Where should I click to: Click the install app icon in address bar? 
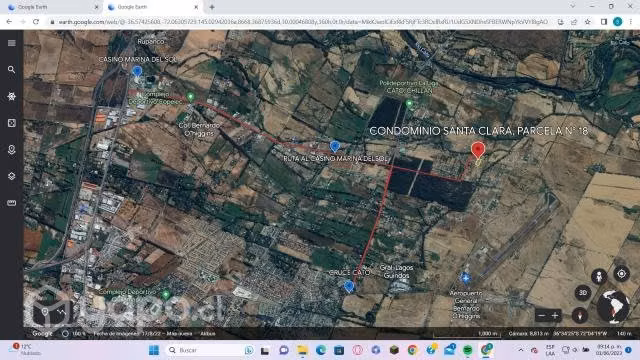(560, 22)
